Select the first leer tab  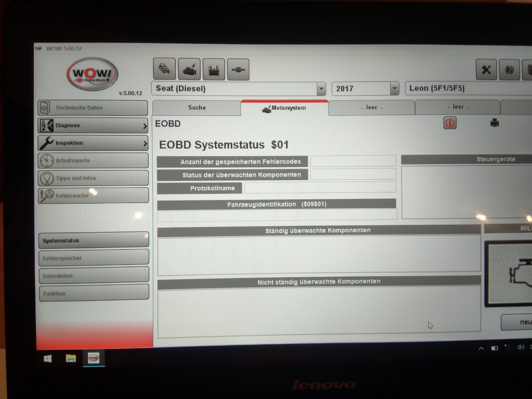point(372,107)
